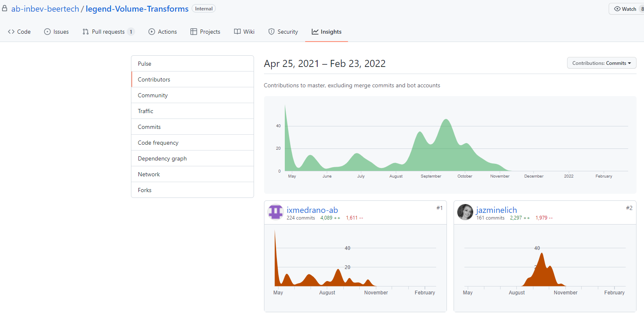This screenshot has height=316, width=644.
Task: Open contributor profile ixmedrano-ab
Action: click(x=312, y=210)
